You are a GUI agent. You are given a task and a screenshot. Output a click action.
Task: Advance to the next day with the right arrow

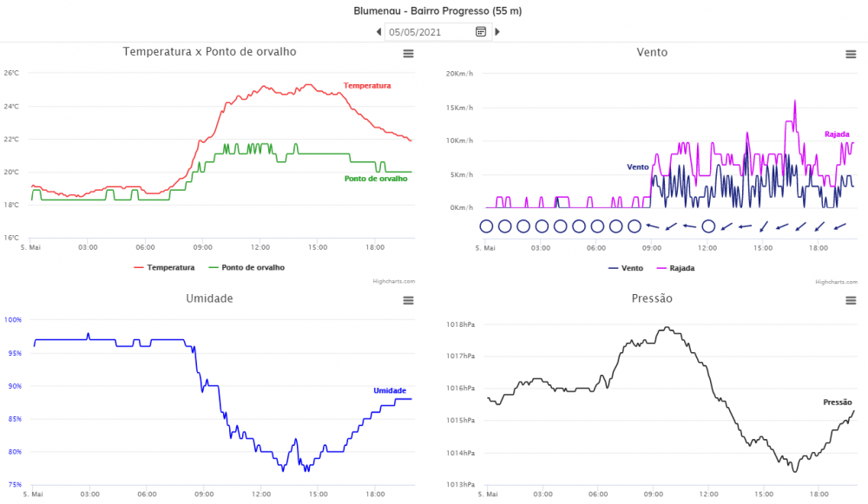click(497, 32)
